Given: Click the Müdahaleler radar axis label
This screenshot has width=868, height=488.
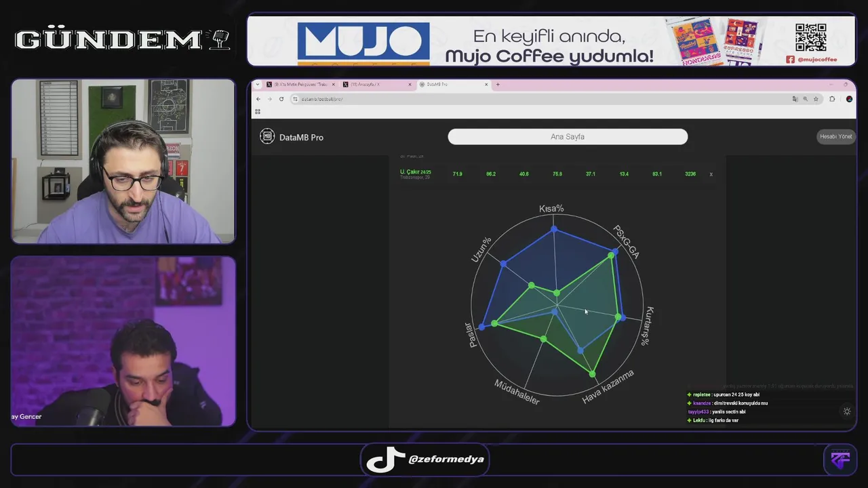Looking at the screenshot, I should tap(517, 392).
